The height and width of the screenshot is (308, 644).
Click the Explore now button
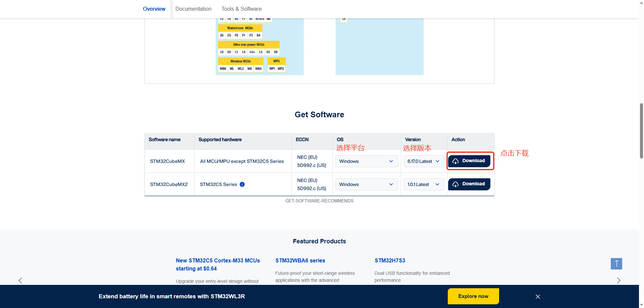click(x=473, y=296)
